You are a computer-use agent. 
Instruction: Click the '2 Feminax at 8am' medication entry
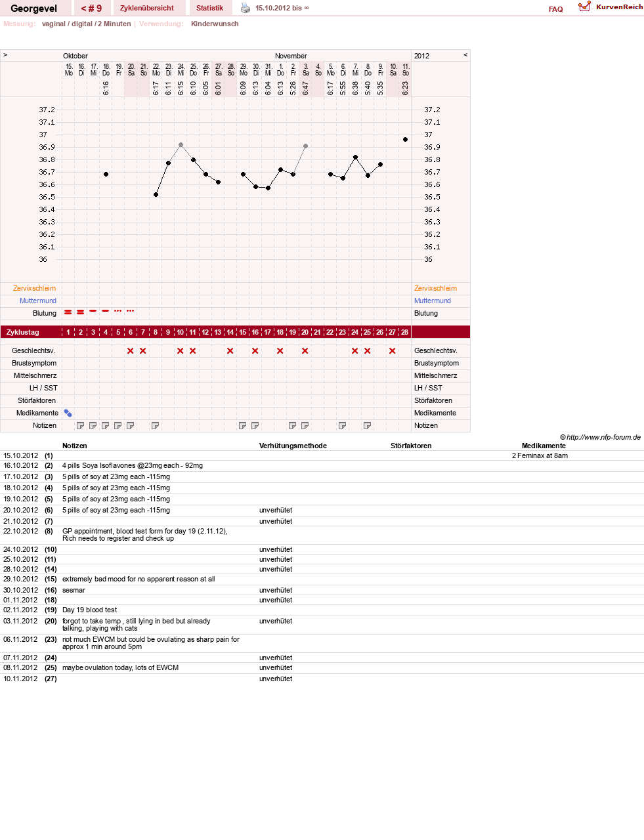click(x=540, y=455)
